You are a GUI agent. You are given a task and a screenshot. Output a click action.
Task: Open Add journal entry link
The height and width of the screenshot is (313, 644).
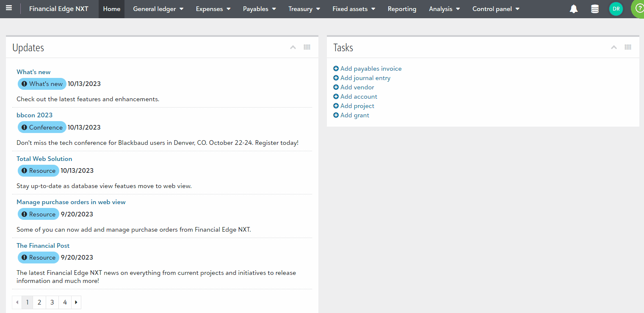coord(365,78)
